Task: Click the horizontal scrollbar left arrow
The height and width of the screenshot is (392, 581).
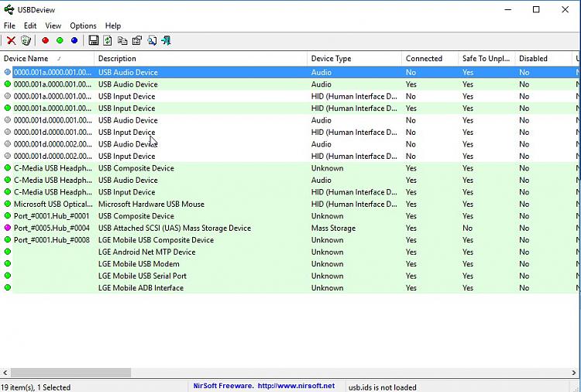Action: 5,373
